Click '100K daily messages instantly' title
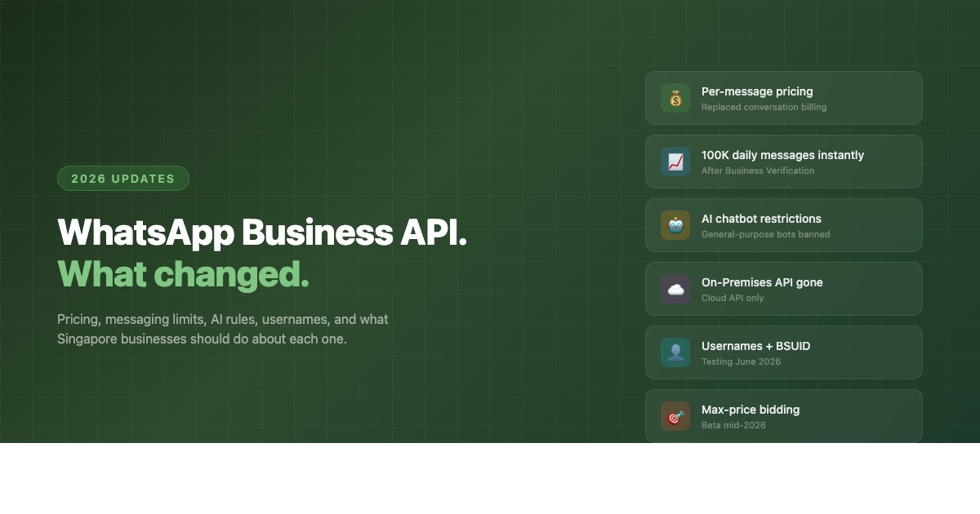The height and width of the screenshot is (514, 980). 782,155
